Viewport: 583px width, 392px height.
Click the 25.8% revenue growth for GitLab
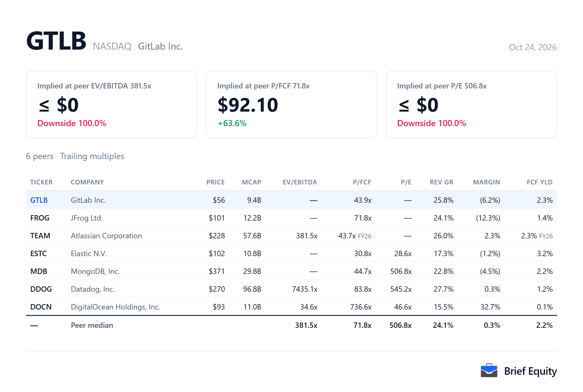click(443, 200)
